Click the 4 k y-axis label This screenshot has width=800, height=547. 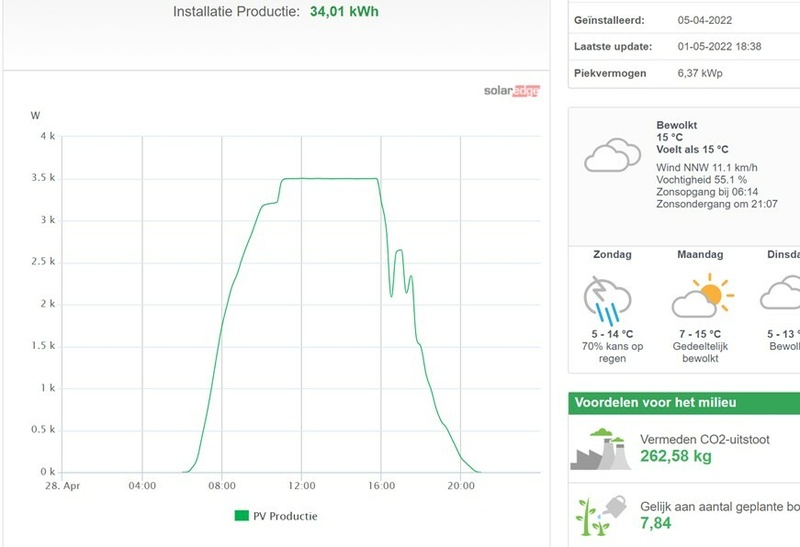click(48, 136)
